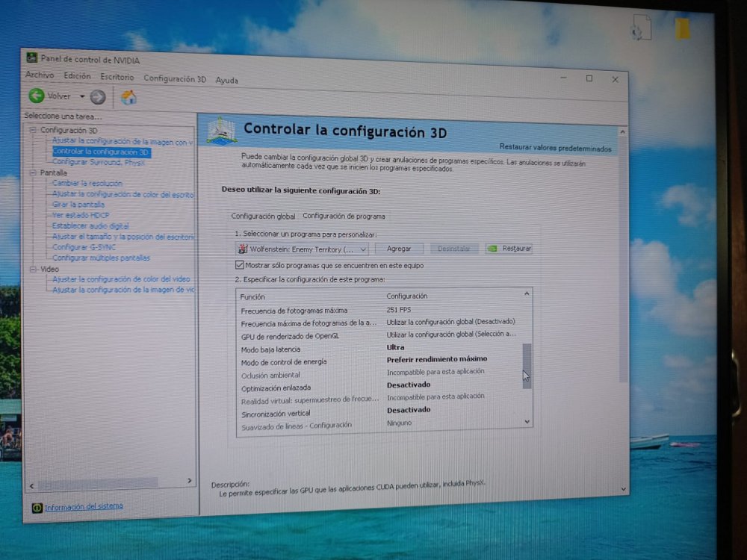Select Ajustar la configuración de la imagen con vista previa

(123, 141)
